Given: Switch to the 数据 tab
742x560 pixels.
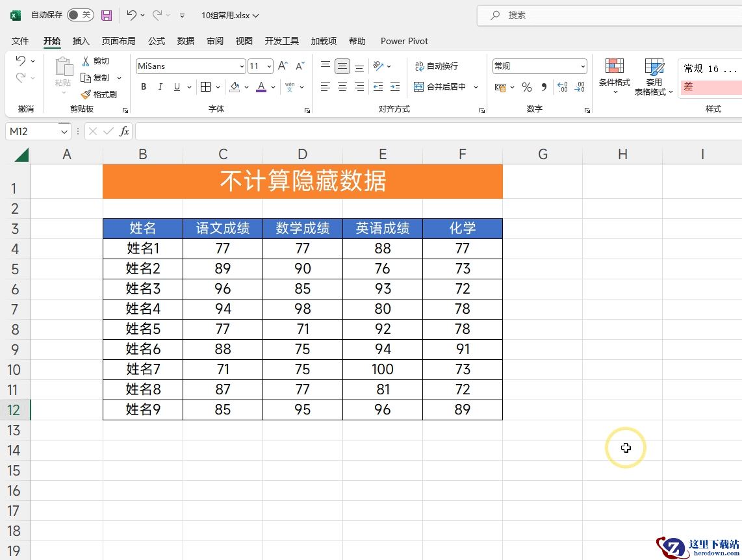Looking at the screenshot, I should (186, 41).
